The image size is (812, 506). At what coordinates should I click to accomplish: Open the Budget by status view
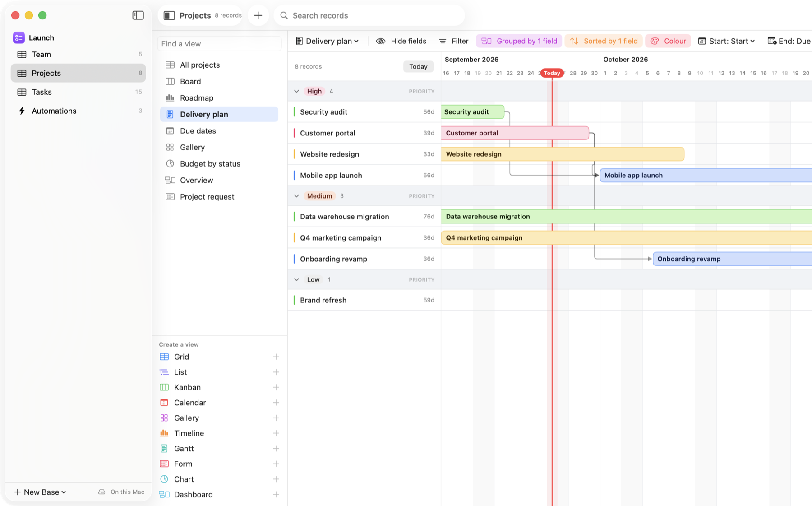tap(219, 163)
